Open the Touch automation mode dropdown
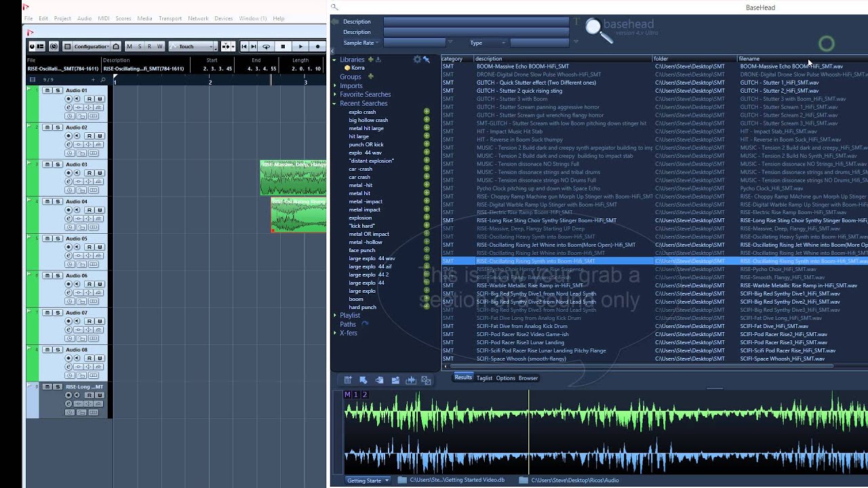 click(193, 47)
